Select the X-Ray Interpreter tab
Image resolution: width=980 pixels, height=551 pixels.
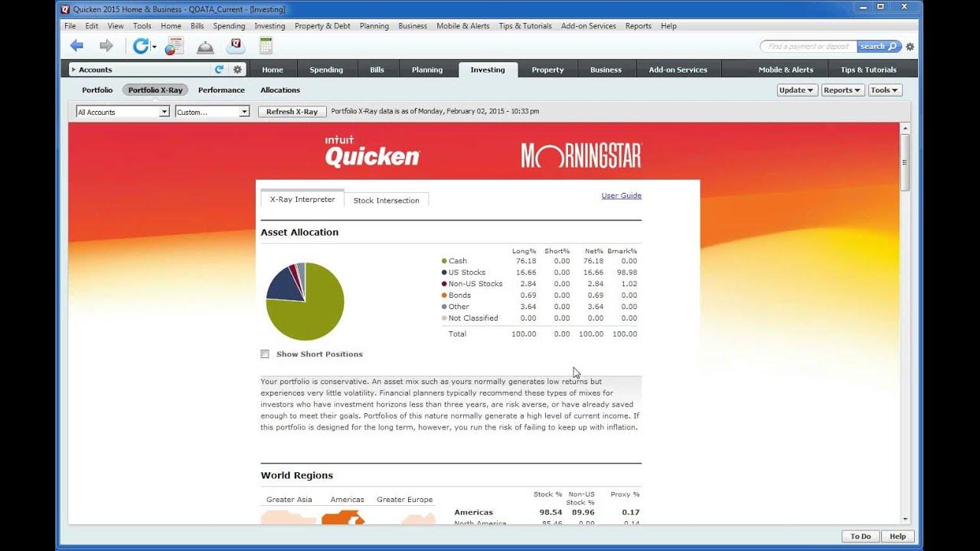302,199
